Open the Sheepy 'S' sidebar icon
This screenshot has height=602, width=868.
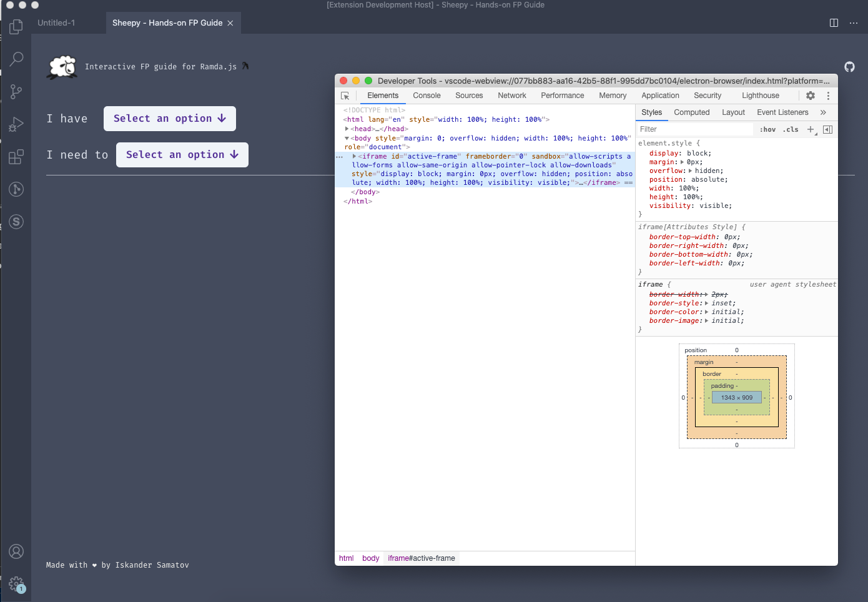point(16,222)
